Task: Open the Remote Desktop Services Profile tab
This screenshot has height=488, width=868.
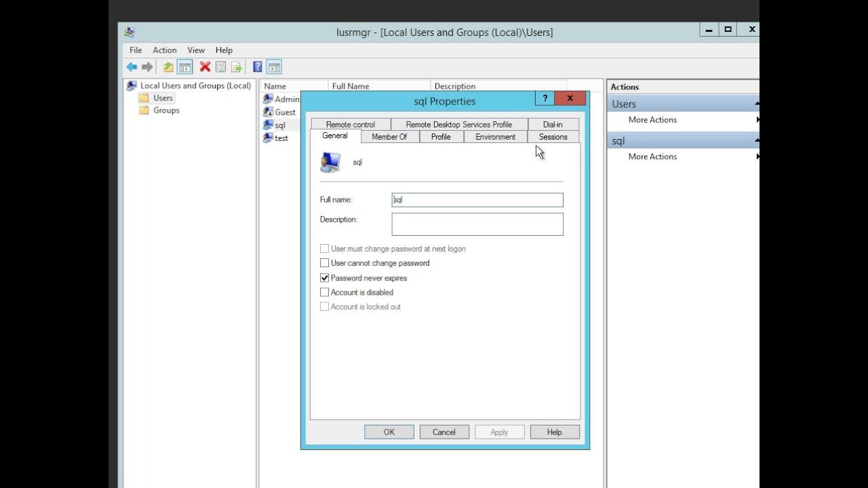Action: pos(459,125)
